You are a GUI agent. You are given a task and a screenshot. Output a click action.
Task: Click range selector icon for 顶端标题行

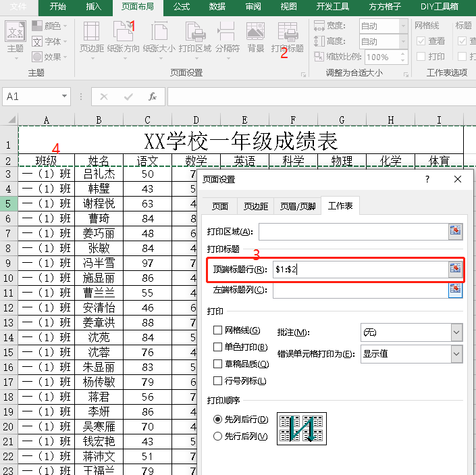click(x=455, y=268)
